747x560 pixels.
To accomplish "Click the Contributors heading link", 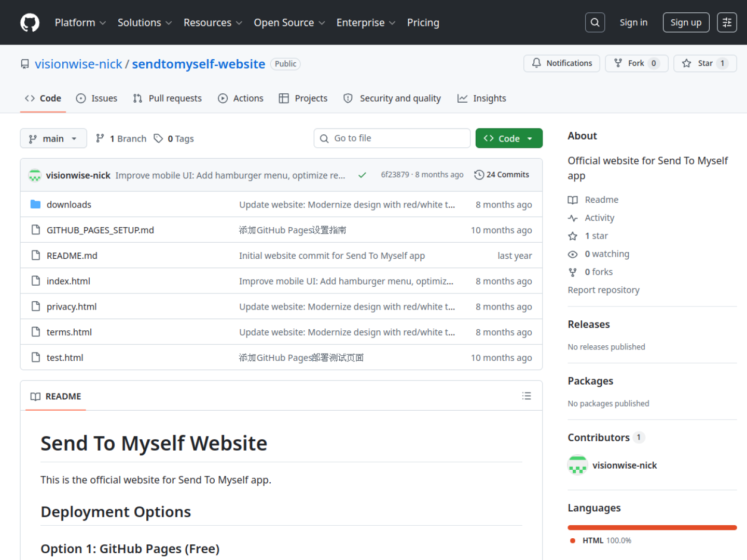I will pyautogui.click(x=606, y=437).
